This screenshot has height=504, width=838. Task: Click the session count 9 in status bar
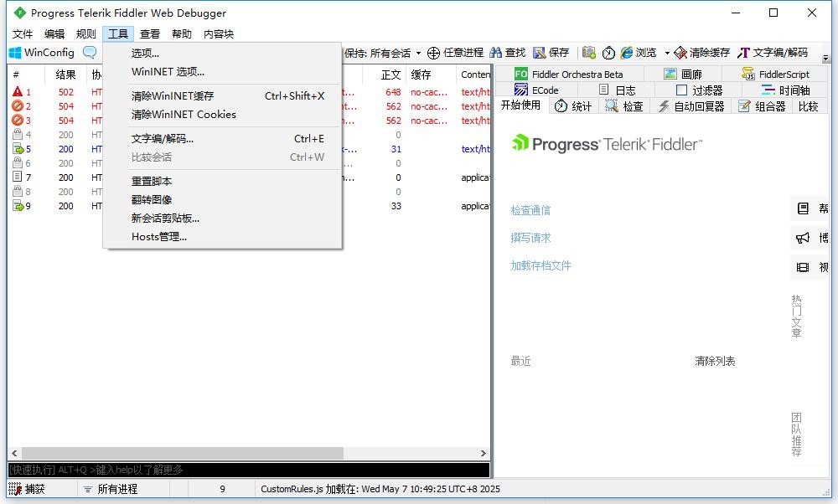click(x=222, y=489)
